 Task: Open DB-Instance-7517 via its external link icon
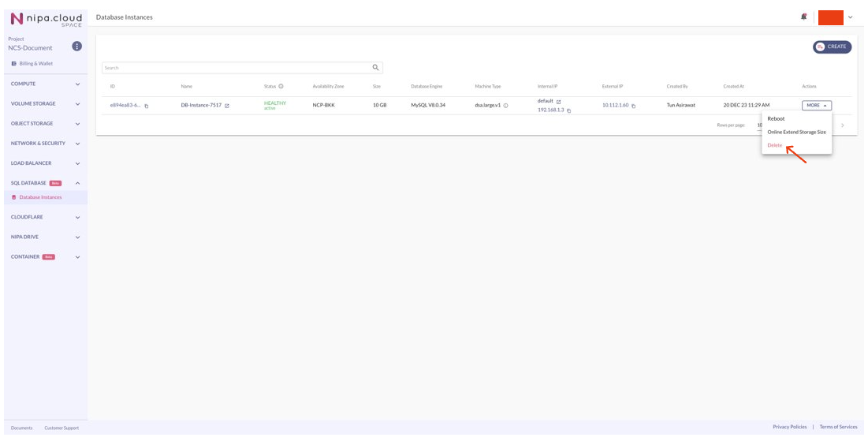point(227,106)
